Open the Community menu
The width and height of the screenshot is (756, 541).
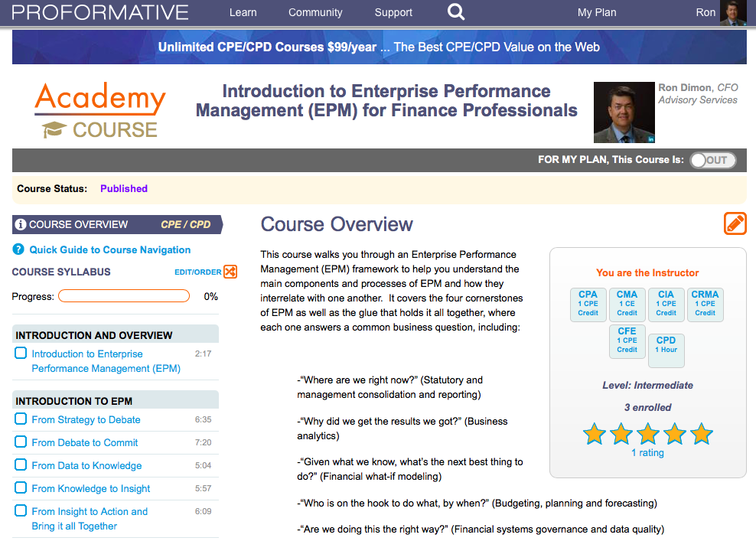tap(315, 12)
